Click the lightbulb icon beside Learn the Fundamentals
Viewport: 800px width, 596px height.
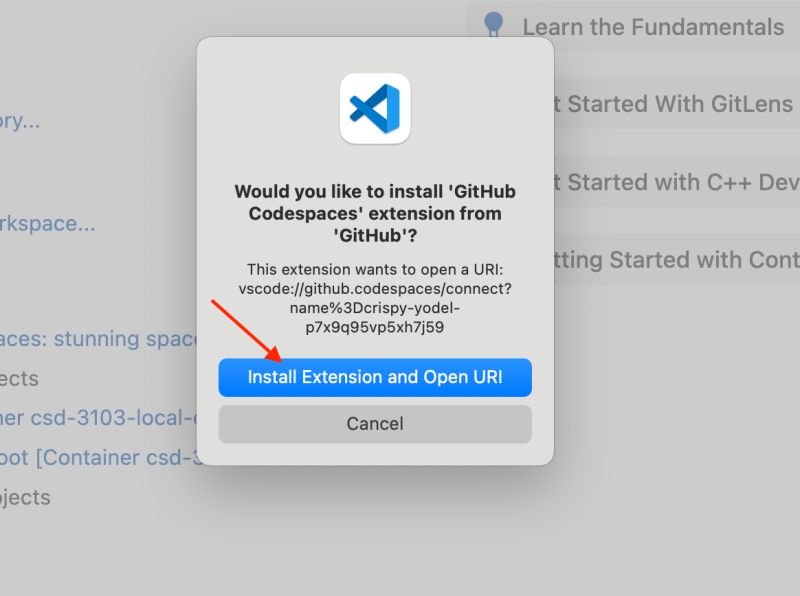click(x=493, y=25)
